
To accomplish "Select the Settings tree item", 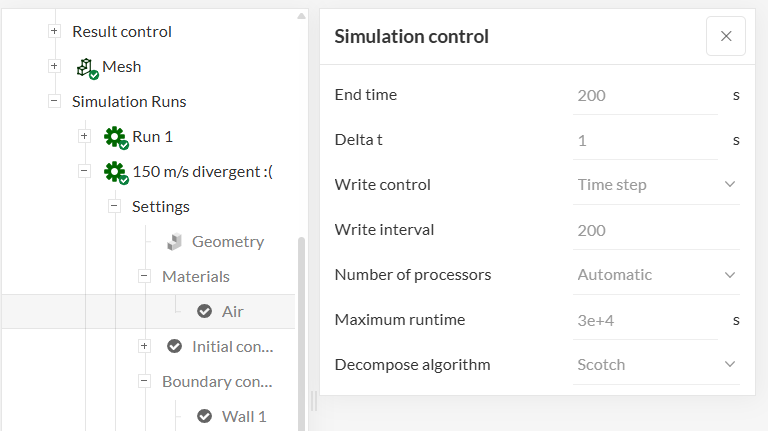I will point(160,207).
